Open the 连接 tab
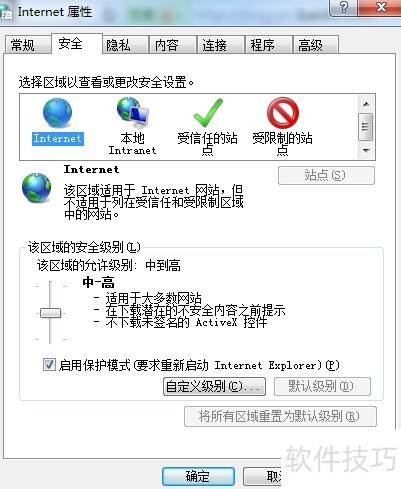 220,45
